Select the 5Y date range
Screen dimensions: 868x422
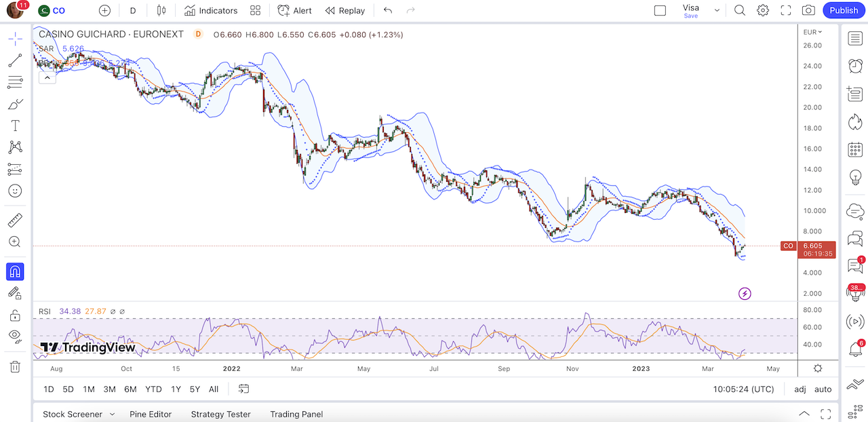195,389
